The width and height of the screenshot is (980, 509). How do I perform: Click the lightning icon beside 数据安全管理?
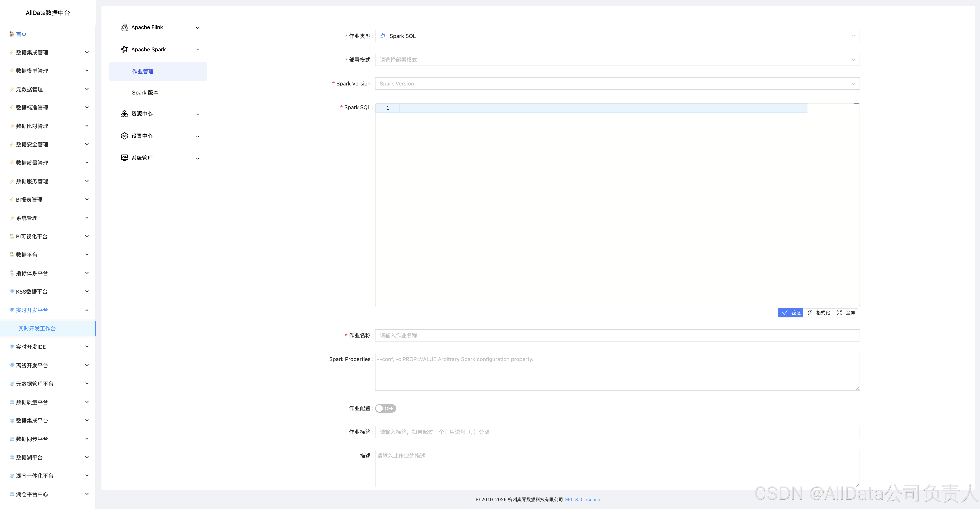(x=12, y=144)
